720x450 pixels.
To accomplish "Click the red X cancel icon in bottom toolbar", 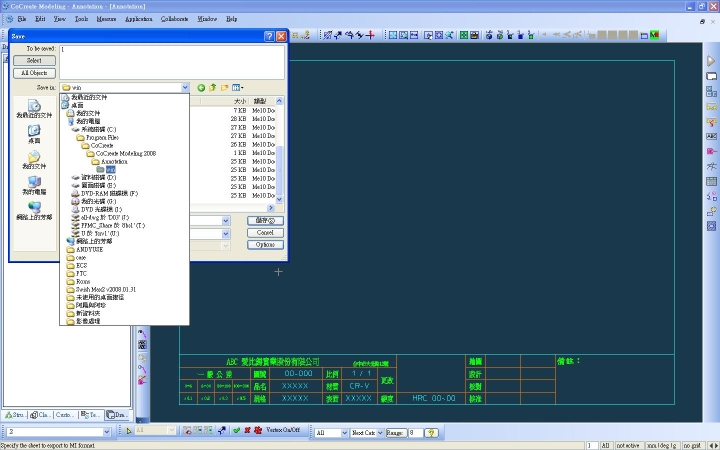I will tap(247, 431).
